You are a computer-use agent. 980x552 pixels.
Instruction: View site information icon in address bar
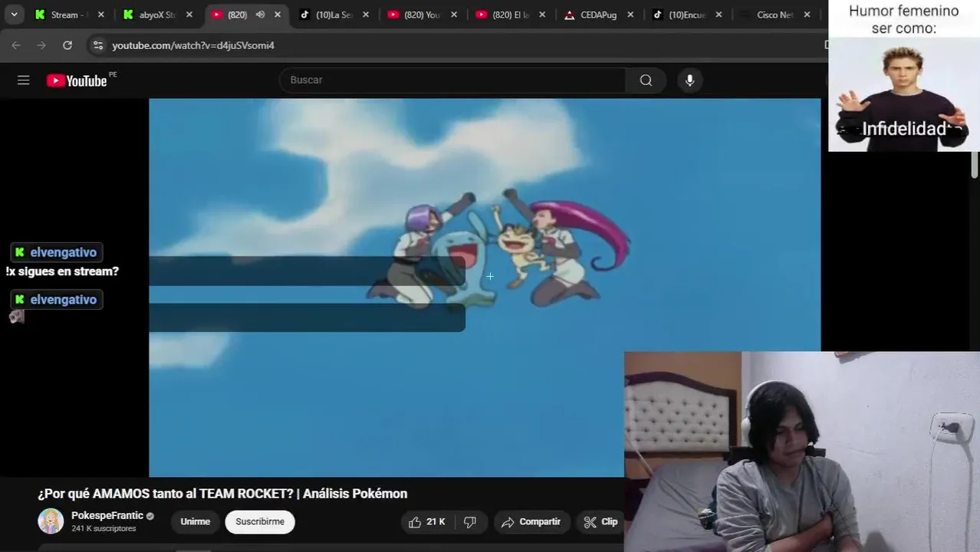click(97, 45)
